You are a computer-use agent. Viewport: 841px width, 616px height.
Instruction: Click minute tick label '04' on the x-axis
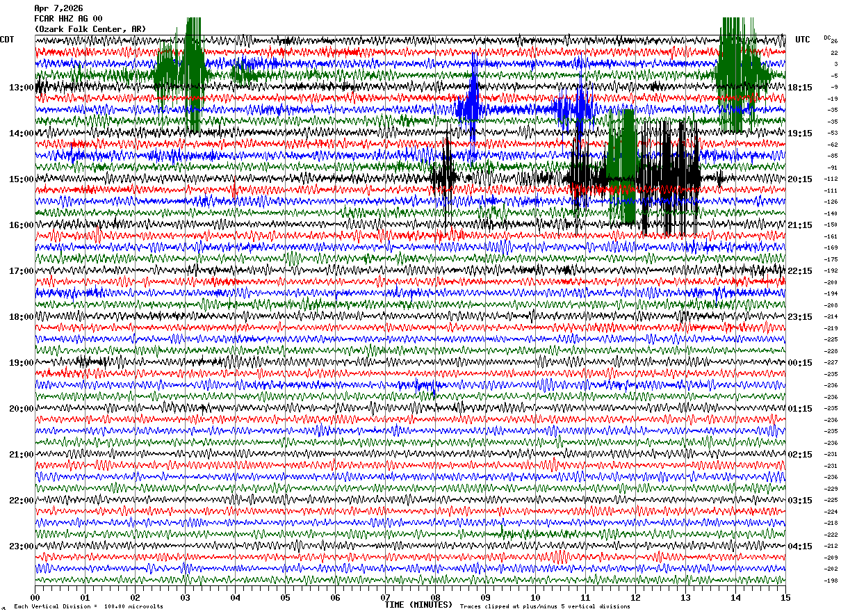236,597
